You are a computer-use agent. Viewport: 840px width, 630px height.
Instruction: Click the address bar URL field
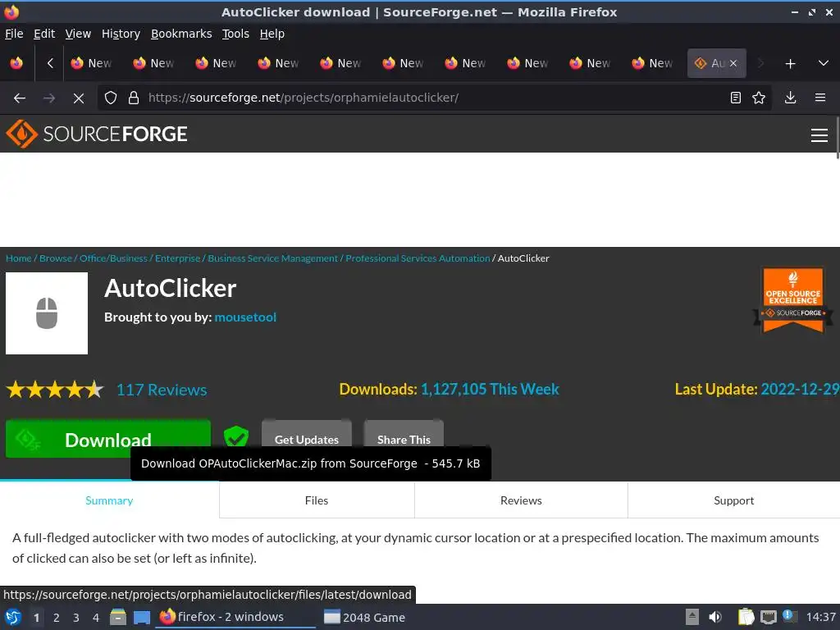tap(434, 98)
